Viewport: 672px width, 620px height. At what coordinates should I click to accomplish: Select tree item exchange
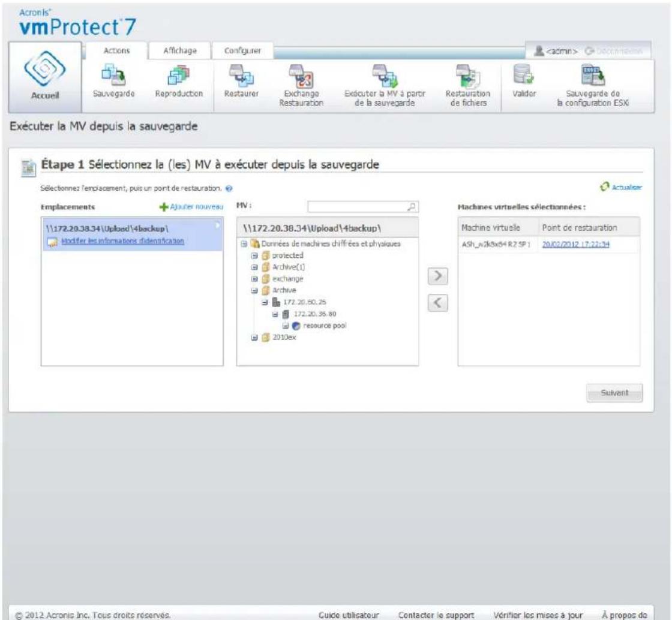(287, 279)
